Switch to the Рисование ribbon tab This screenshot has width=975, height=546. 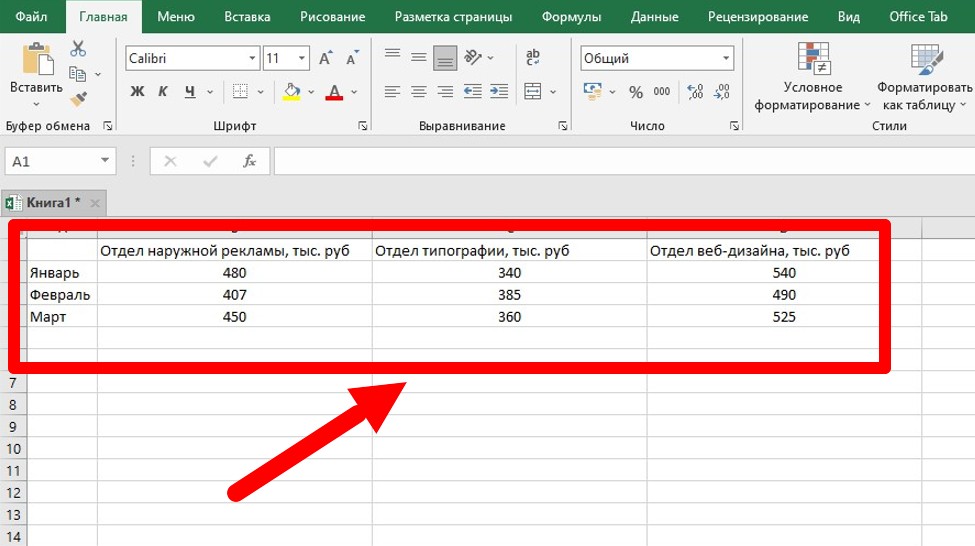click(333, 17)
